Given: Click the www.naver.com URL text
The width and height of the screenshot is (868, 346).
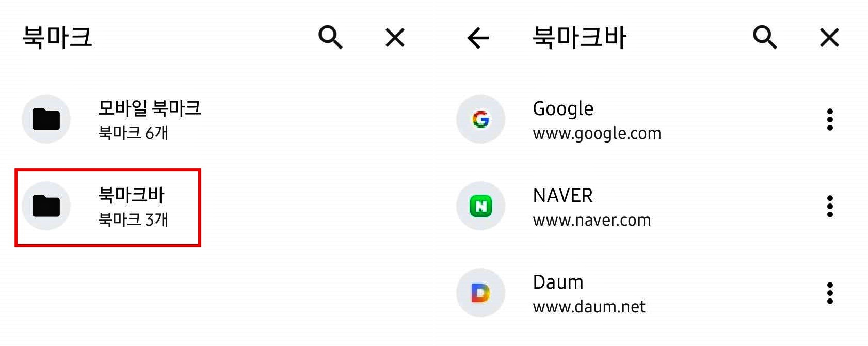Looking at the screenshot, I should pyautogui.click(x=592, y=221).
